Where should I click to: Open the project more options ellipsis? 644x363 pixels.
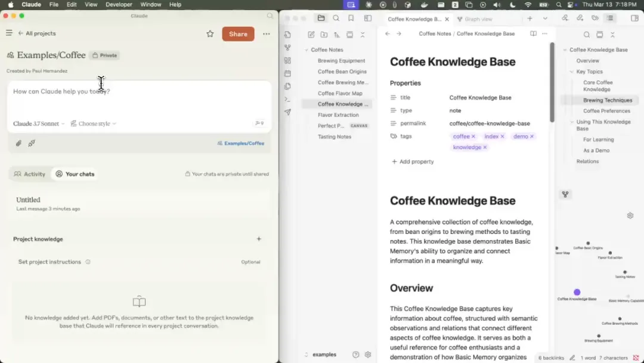[x=266, y=33]
